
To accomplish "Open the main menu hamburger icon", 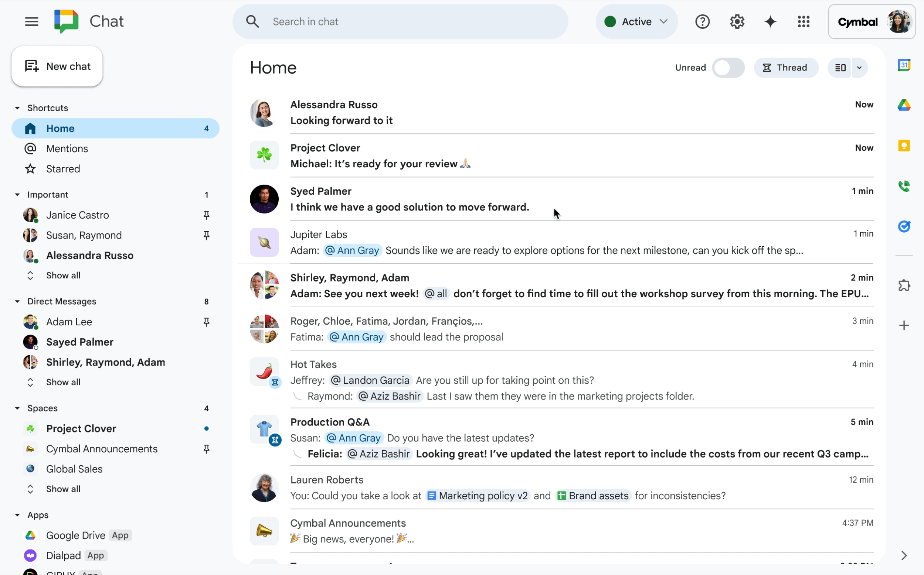I will point(31,22).
